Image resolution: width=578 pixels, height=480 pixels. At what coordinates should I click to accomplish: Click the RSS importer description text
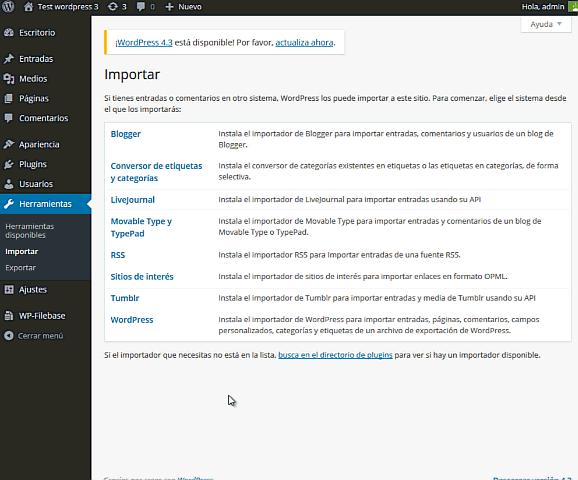(x=339, y=255)
